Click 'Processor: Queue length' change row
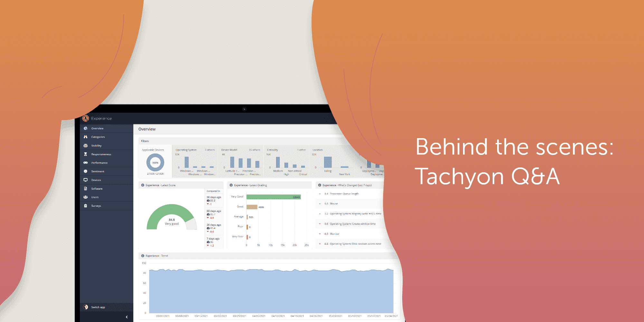The height and width of the screenshot is (322, 644). pyautogui.click(x=349, y=194)
